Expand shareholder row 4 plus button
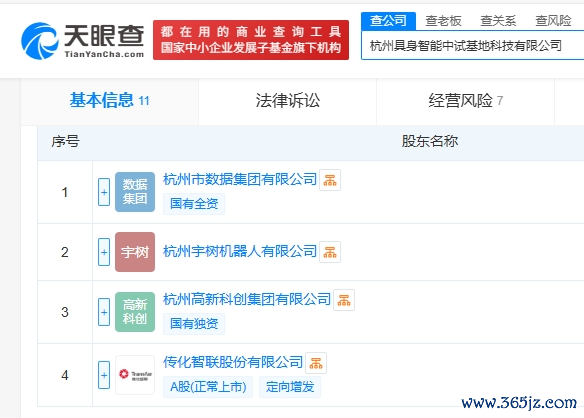This screenshot has height=418, width=584. [104, 375]
